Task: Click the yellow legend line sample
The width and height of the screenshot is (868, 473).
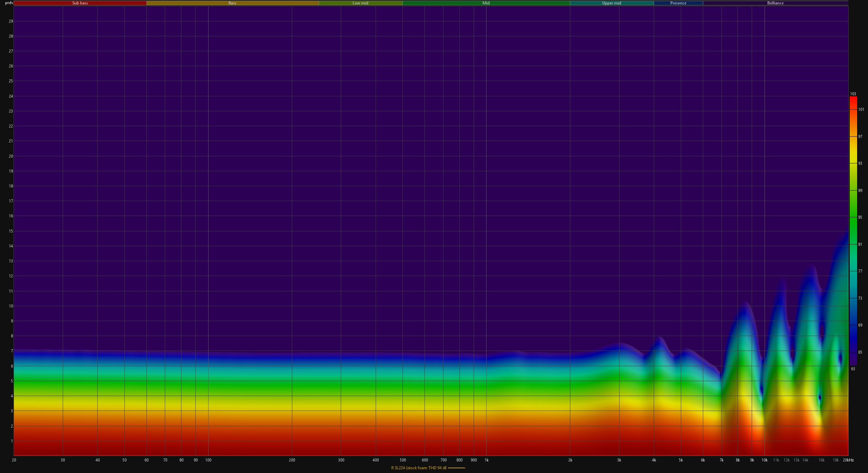Action: point(456,468)
